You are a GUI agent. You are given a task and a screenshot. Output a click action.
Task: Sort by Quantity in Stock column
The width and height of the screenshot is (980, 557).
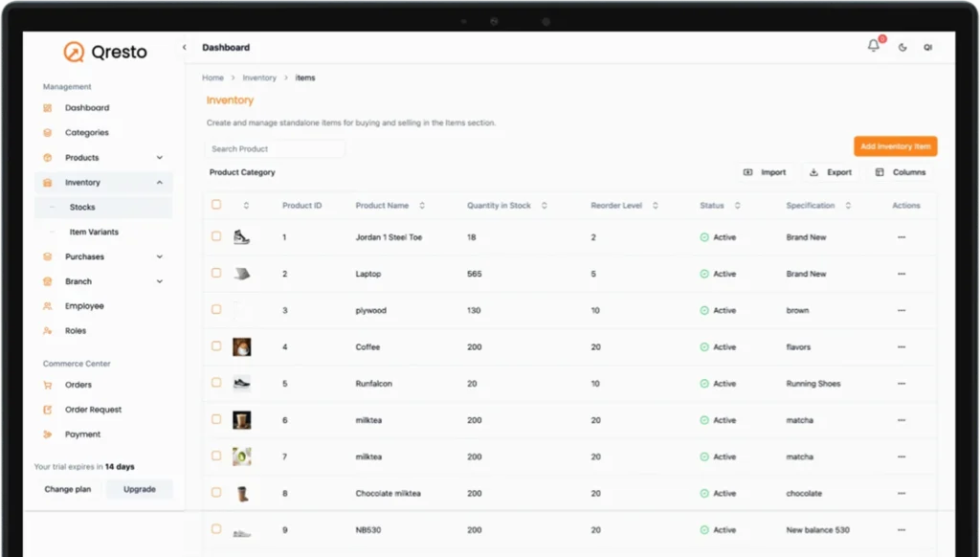click(544, 206)
